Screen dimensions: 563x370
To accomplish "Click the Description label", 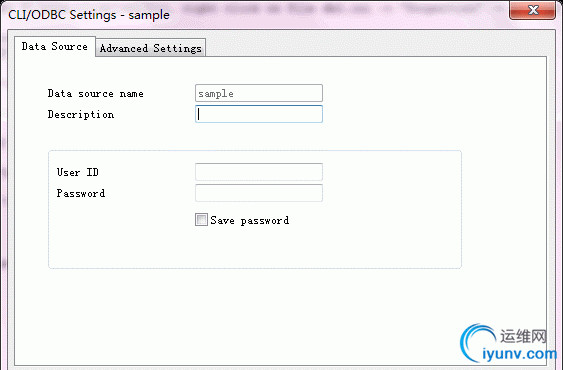I will click(81, 115).
